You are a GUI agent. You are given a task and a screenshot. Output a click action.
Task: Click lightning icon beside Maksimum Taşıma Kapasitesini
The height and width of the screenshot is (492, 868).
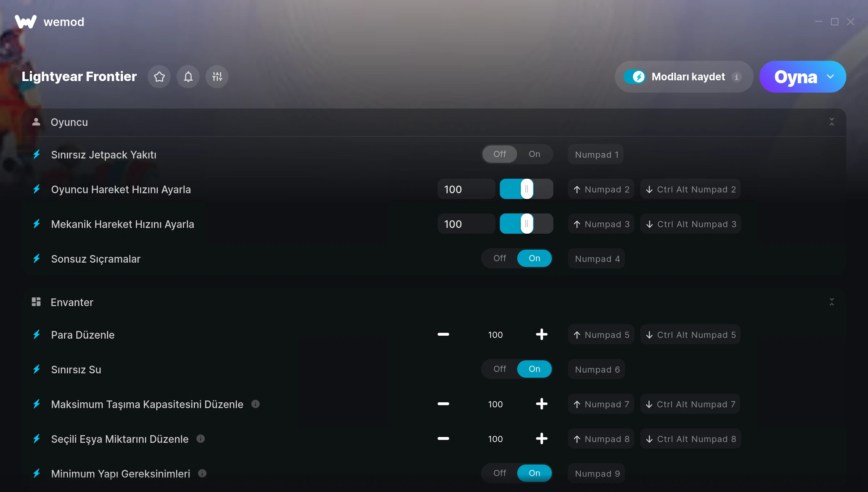tap(37, 404)
